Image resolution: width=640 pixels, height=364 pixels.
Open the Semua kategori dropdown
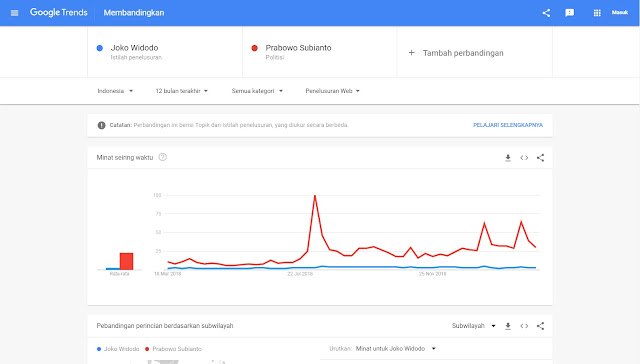point(257,91)
